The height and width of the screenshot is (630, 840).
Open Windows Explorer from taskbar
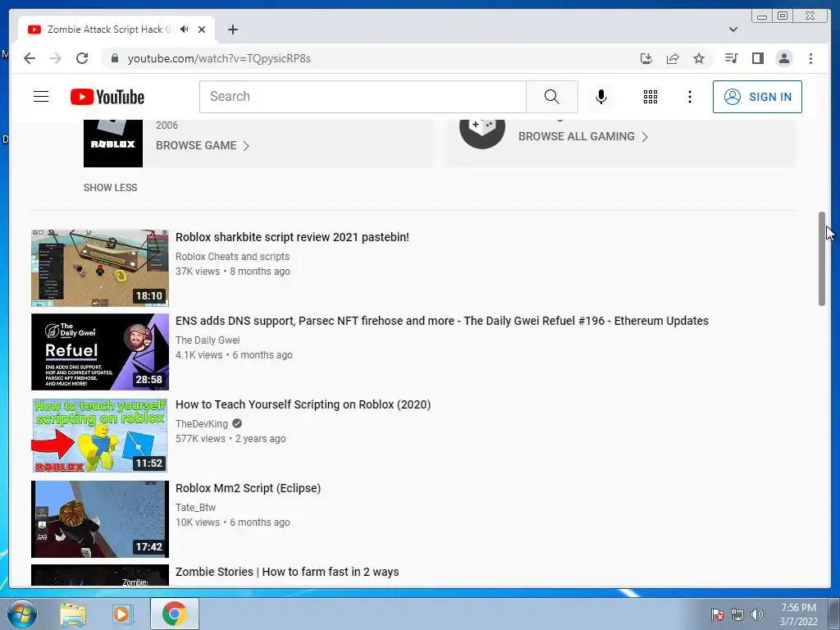pyautogui.click(x=73, y=614)
